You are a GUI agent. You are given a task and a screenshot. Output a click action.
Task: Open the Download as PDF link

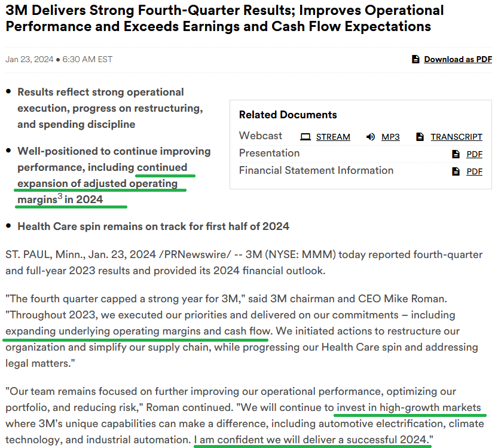pyautogui.click(x=458, y=59)
